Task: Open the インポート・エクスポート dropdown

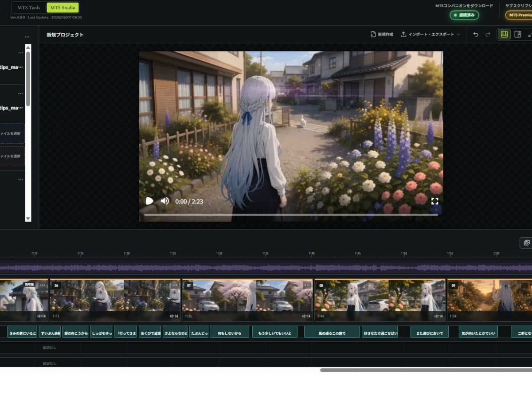Action: (x=430, y=34)
